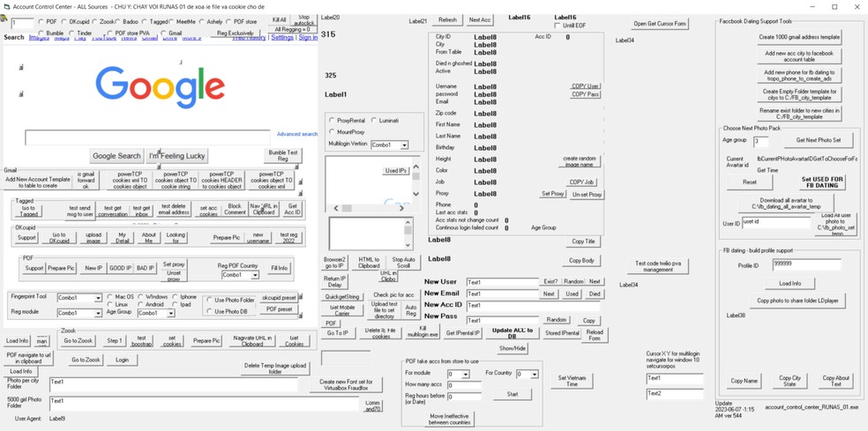The width and height of the screenshot is (868, 431).
Task: Click the Get Next Photo Set button
Action: pos(818,140)
